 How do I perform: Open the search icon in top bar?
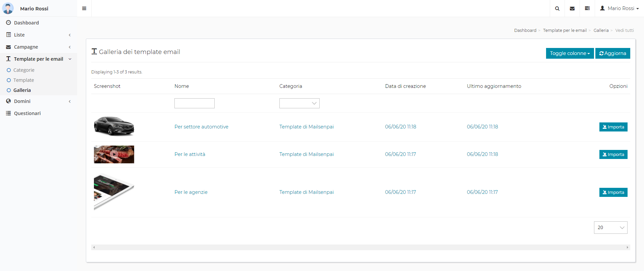557,8
